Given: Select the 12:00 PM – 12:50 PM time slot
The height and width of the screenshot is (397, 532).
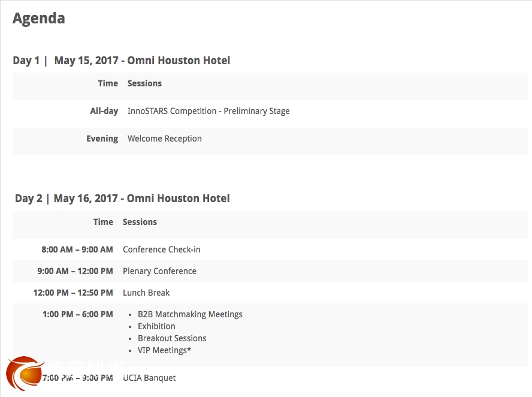Looking at the screenshot, I should click(73, 293).
